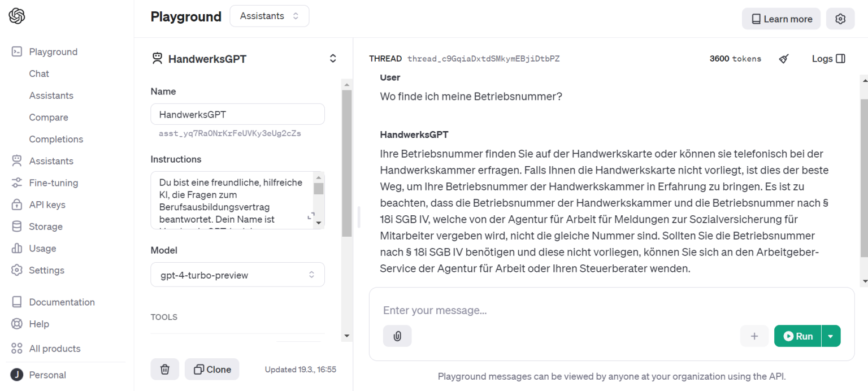The width and height of the screenshot is (868, 391).
Task: Click the OpenAI logo
Action: coord(16,16)
